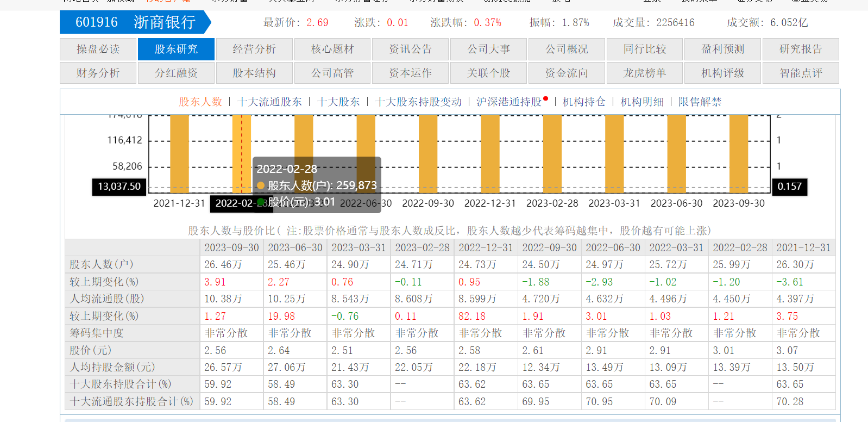Click the 十大流通股东持股合计(%) row label

131,401
